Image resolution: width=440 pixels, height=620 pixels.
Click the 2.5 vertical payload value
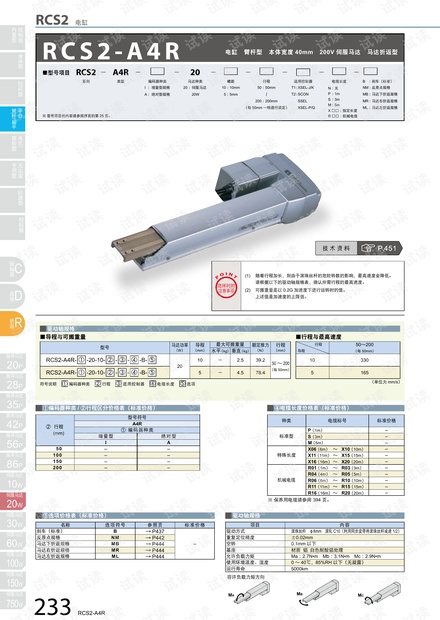pyautogui.click(x=240, y=360)
